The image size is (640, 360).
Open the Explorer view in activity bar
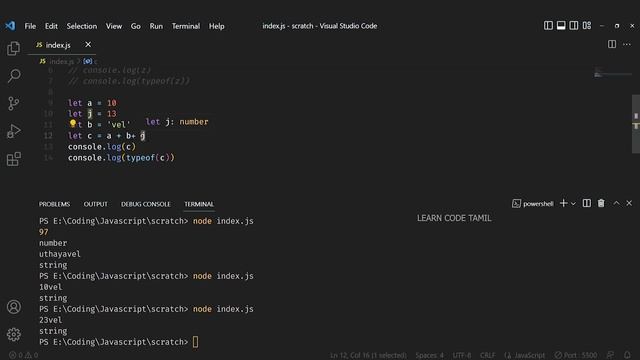click(13, 49)
